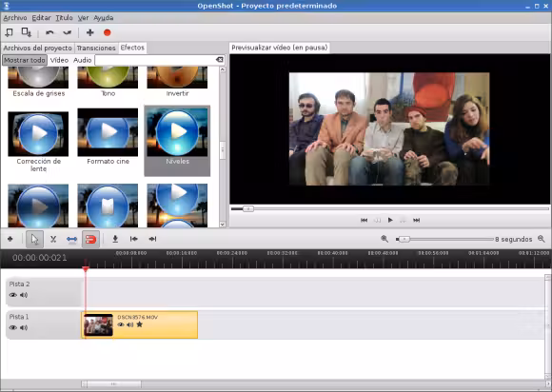
Task: Click the timeline zoom slider
Action: (444, 239)
